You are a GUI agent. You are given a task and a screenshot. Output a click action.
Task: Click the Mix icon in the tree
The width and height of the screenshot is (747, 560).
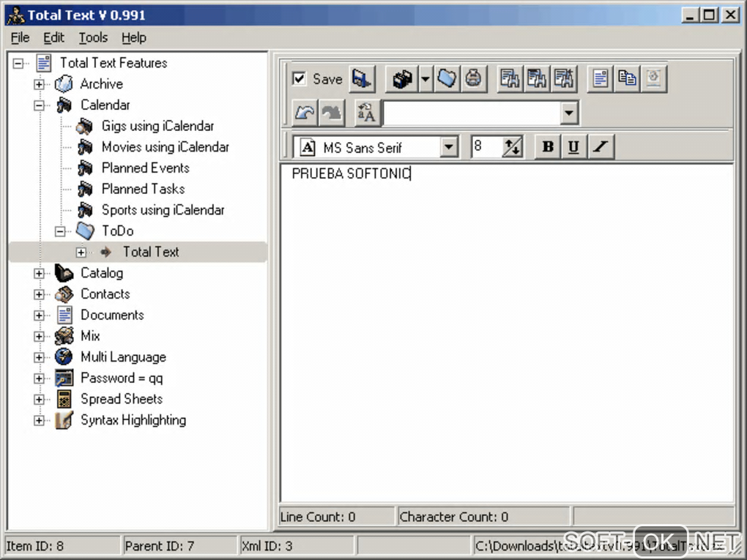pyautogui.click(x=64, y=336)
